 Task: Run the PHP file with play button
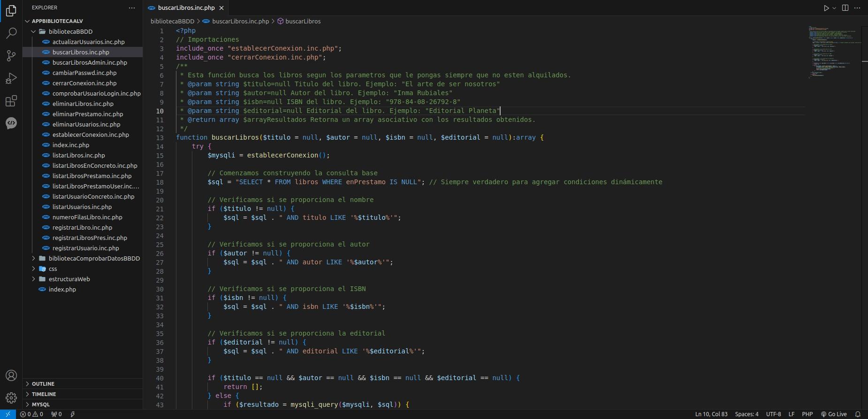(x=826, y=8)
